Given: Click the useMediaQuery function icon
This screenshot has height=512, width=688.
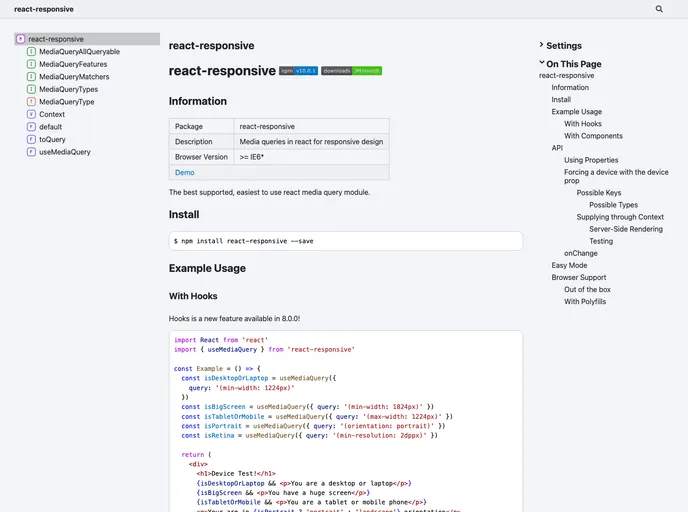Looking at the screenshot, I should [31, 152].
